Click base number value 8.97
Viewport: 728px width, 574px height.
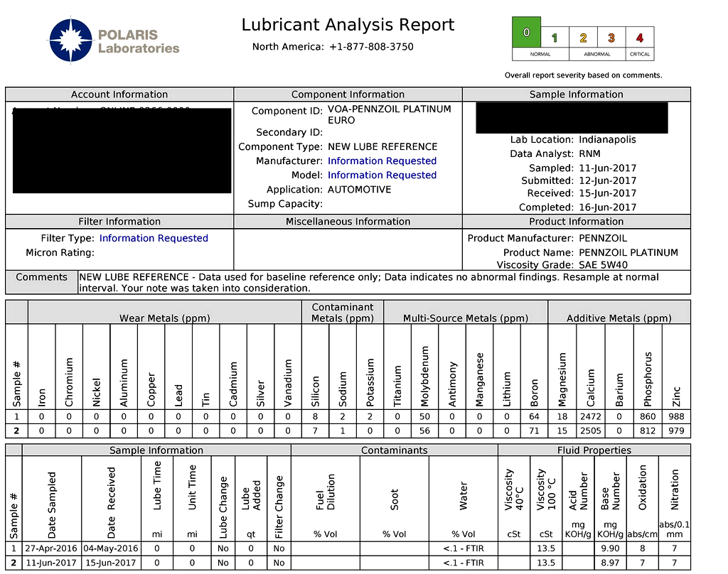click(x=610, y=563)
